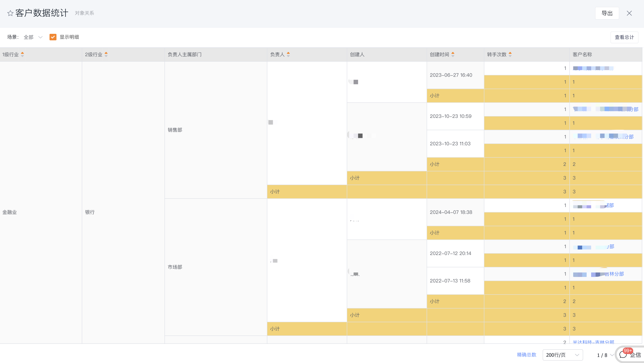Sort by 2级行业 column sort icon
This screenshot has height=363, width=644.
[x=106, y=54]
